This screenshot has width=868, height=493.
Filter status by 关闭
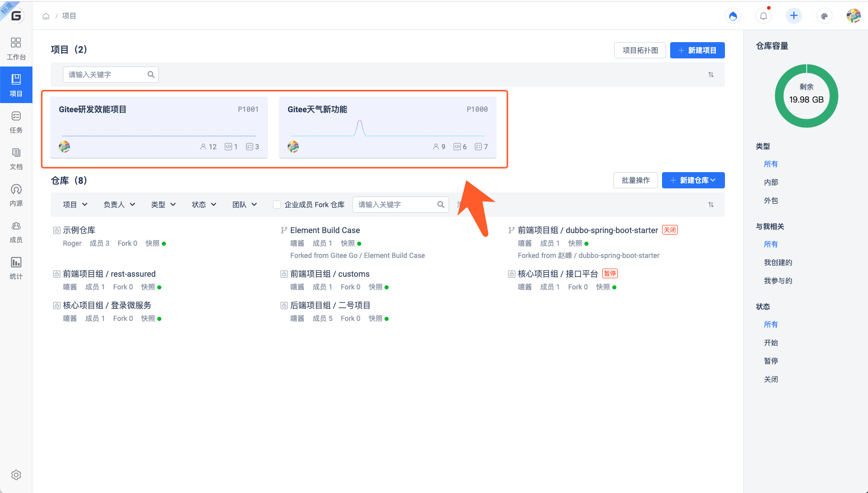click(771, 379)
